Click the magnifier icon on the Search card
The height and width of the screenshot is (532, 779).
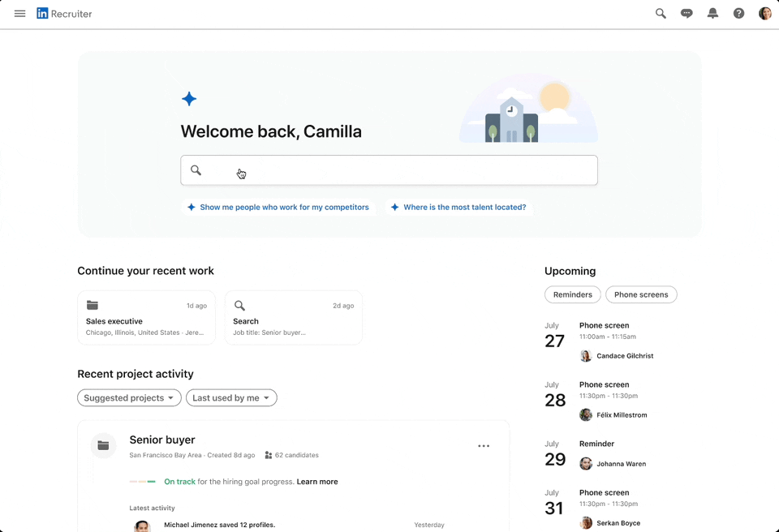[239, 306]
